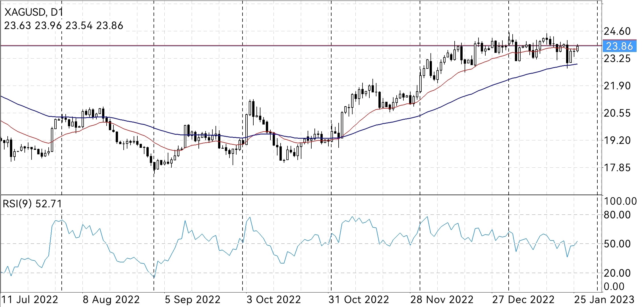Select the current price tag 23.86
The width and height of the screenshot is (644, 307).
pyautogui.click(x=620, y=46)
